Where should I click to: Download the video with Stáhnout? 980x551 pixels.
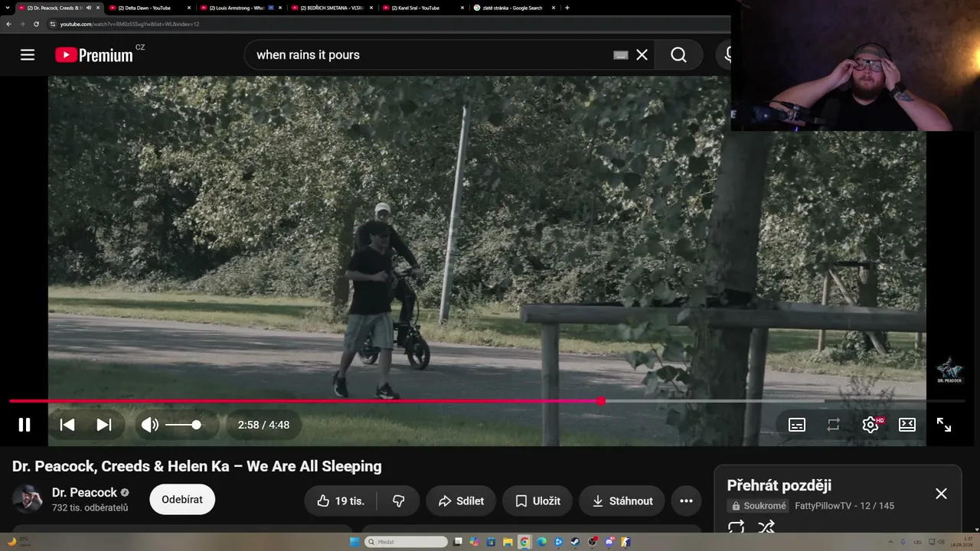coord(622,501)
